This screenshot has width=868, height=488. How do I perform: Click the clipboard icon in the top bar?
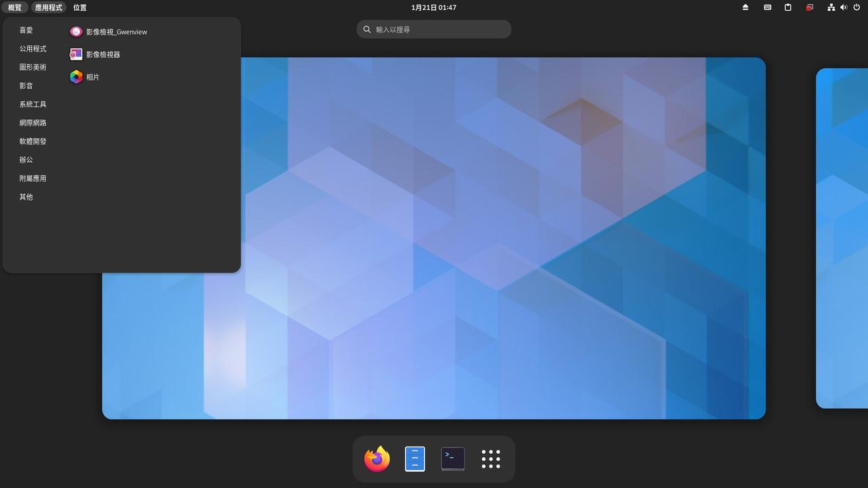click(x=787, y=7)
